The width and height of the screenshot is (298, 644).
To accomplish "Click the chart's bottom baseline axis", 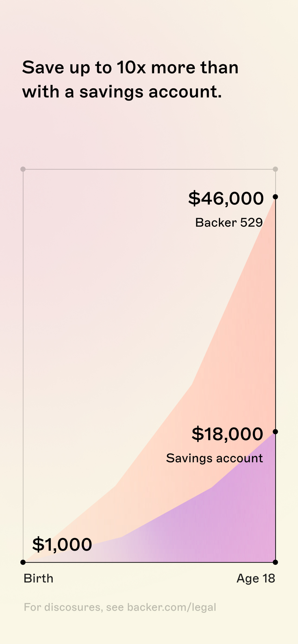I will 149,562.
